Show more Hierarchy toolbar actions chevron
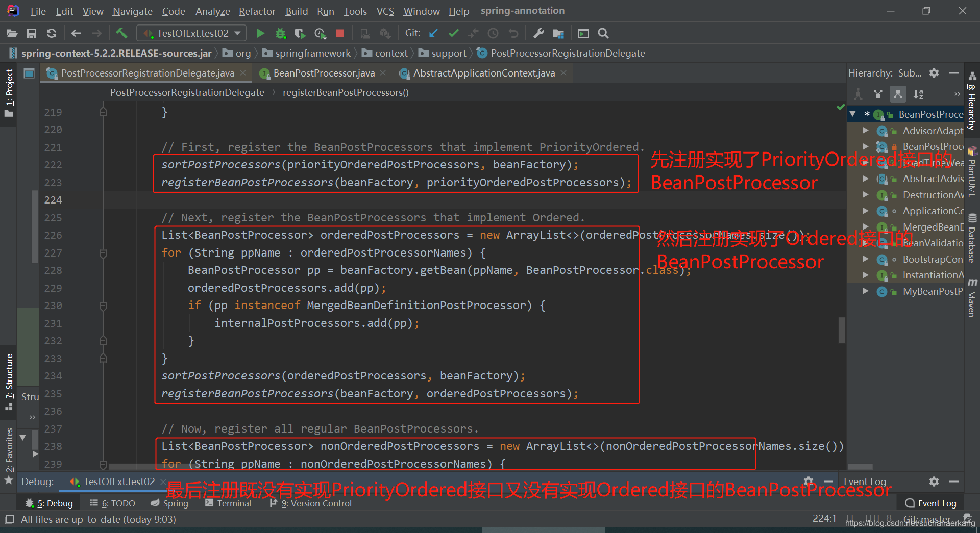The image size is (980, 533). click(x=957, y=94)
